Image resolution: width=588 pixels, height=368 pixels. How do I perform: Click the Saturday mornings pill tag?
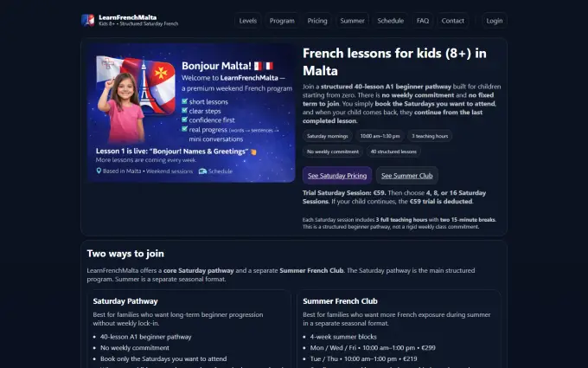coord(328,136)
